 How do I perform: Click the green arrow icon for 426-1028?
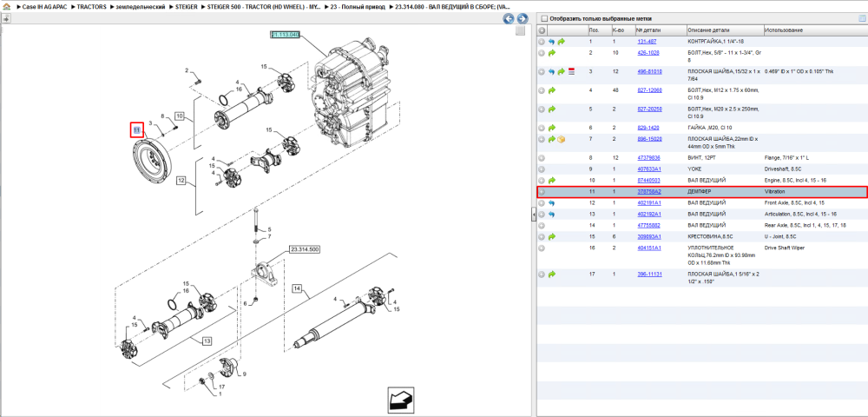tap(551, 53)
